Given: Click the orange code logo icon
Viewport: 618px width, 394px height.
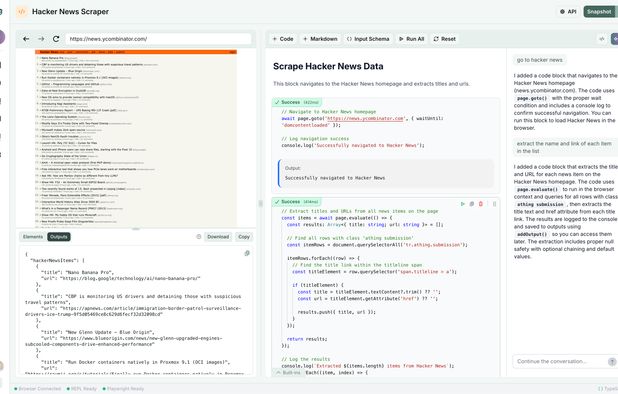Looking at the screenshot, I should click(x=22, y=11).
